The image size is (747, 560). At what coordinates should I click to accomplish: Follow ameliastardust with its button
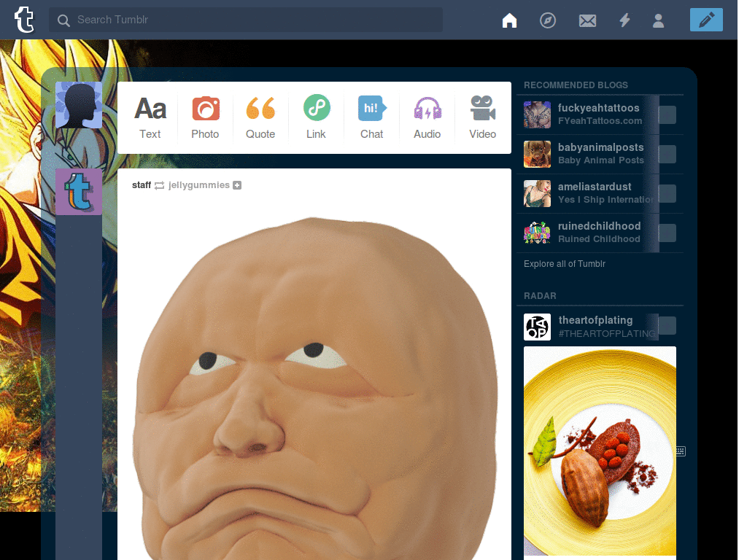pos(667,194)
